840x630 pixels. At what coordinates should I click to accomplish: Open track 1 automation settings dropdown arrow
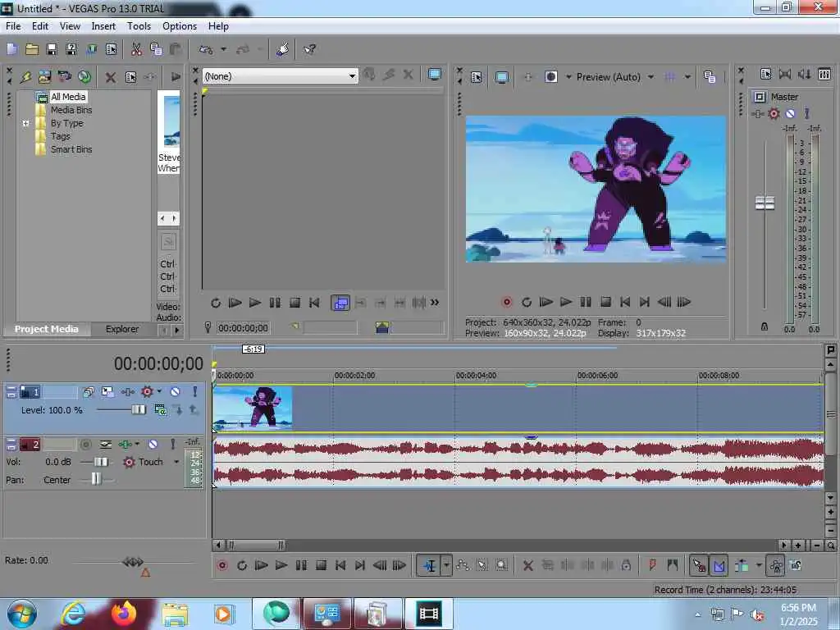pos(159,391)
